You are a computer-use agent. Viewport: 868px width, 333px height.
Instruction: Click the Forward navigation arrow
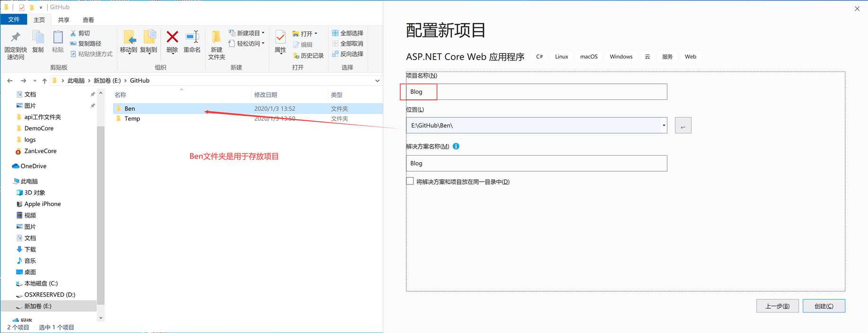[23, 81]
